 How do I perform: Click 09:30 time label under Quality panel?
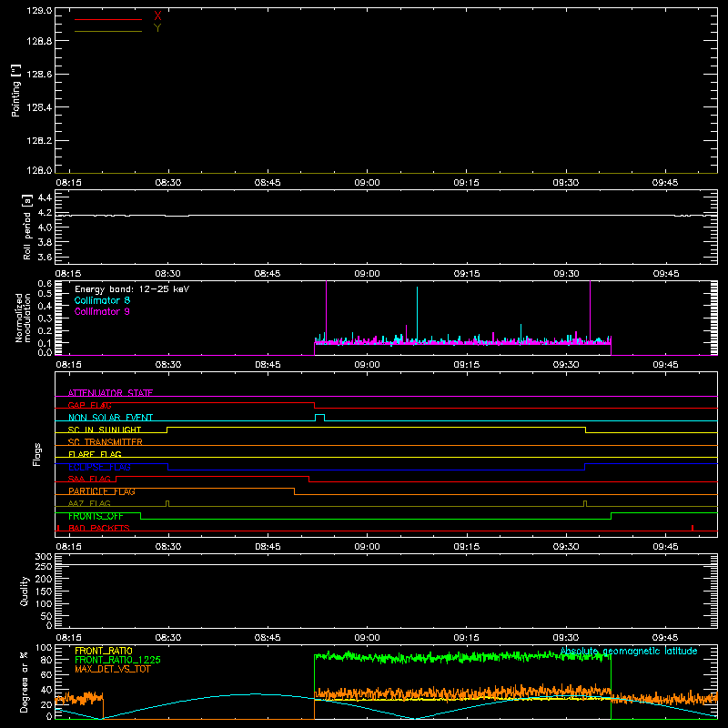pyautogui.click(x=565, y=638)
